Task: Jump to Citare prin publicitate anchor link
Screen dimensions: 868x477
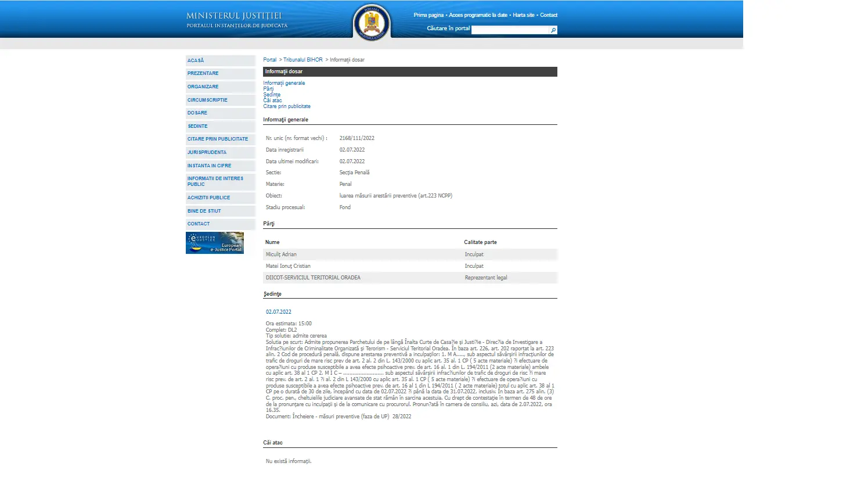Action: click(x=287, y=106)
